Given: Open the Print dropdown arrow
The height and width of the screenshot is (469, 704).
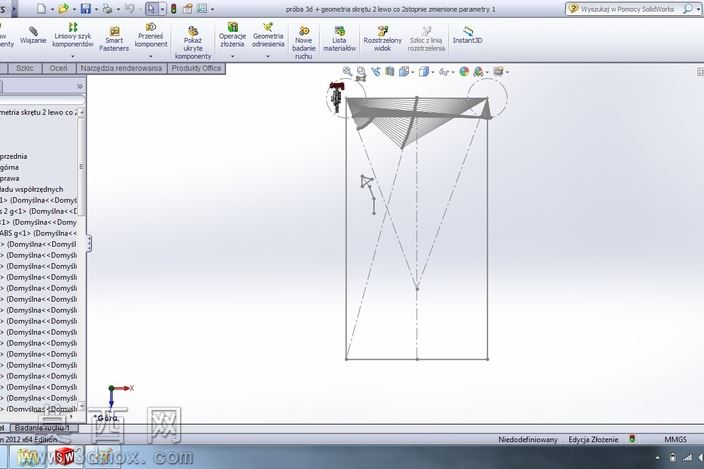Looking at the screenshot, I should coord(118,9).
